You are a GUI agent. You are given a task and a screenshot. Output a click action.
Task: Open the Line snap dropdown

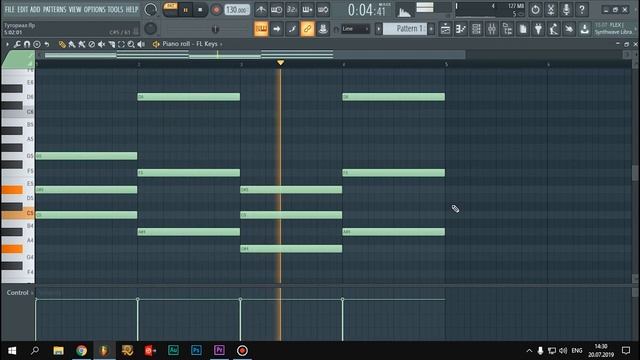(355, 29)
